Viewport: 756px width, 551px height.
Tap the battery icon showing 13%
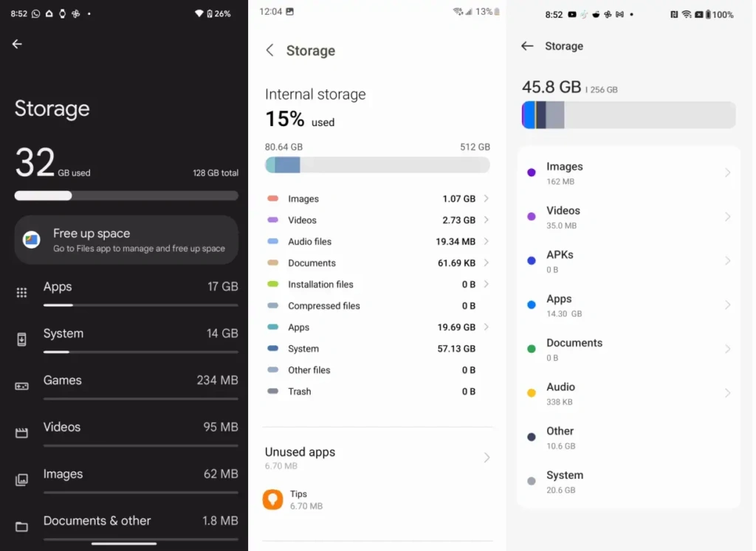pyautogui.click(x=497, y=12)
